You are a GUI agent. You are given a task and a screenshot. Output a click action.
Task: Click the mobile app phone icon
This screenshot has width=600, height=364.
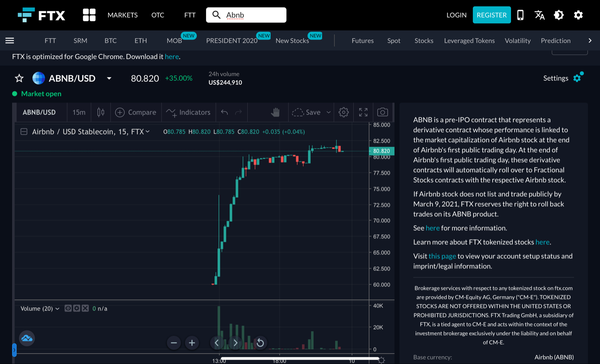click(520, 15)
